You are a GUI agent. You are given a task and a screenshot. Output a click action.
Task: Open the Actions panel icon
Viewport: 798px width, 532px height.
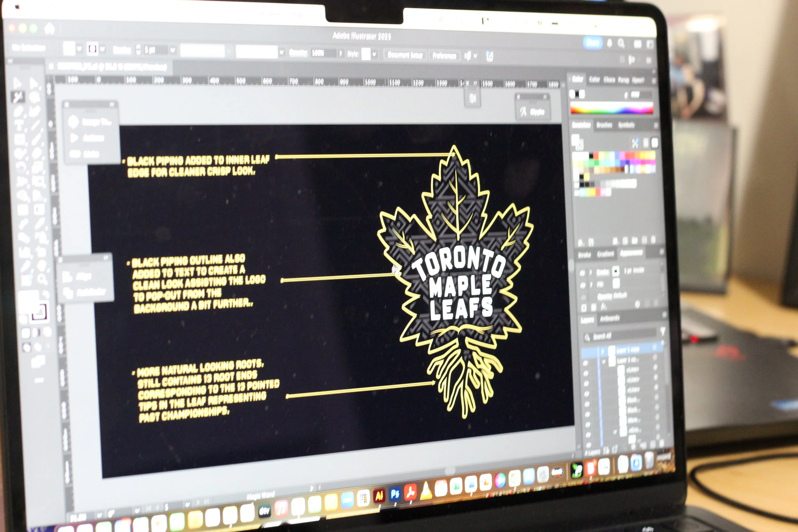(x=74, y=138)
